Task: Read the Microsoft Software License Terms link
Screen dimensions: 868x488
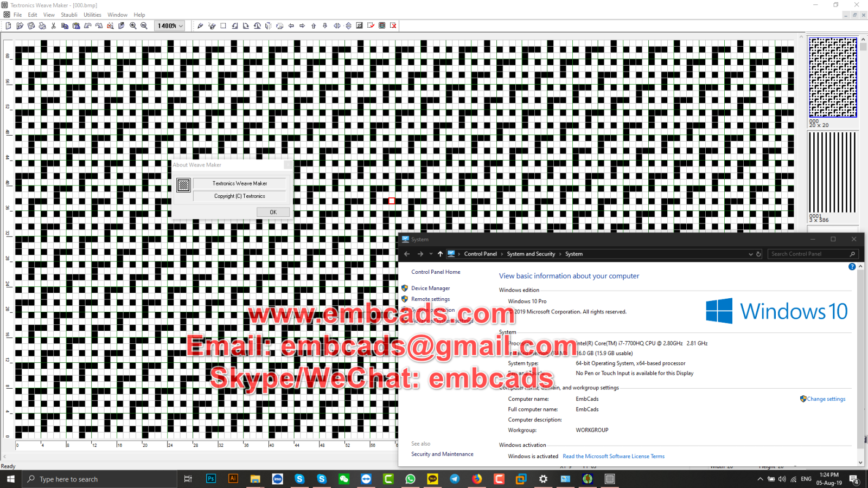Action: (x=614, y=457)
